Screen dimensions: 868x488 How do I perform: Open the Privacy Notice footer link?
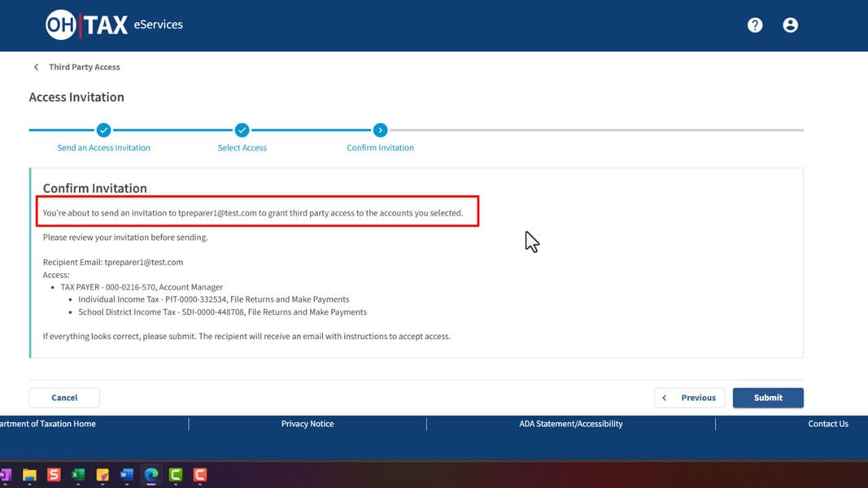click(308, 424)
